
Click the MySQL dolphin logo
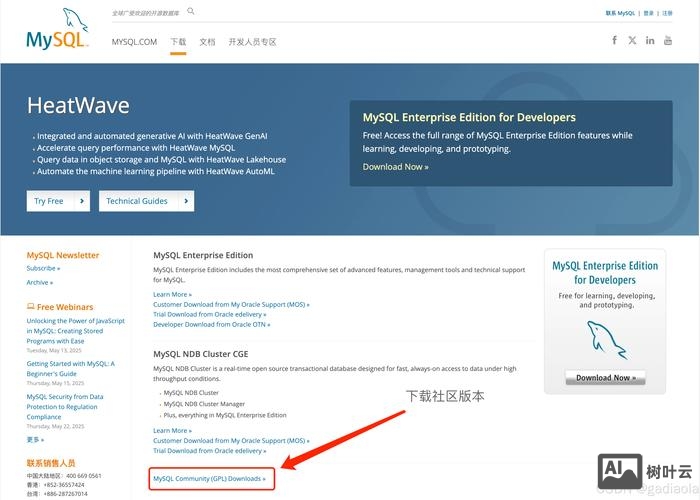58,29
